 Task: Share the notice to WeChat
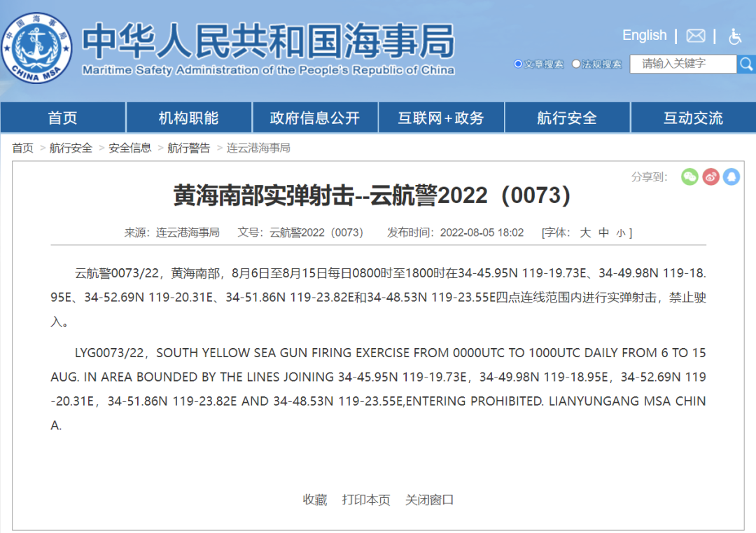[x=689, y=178]
